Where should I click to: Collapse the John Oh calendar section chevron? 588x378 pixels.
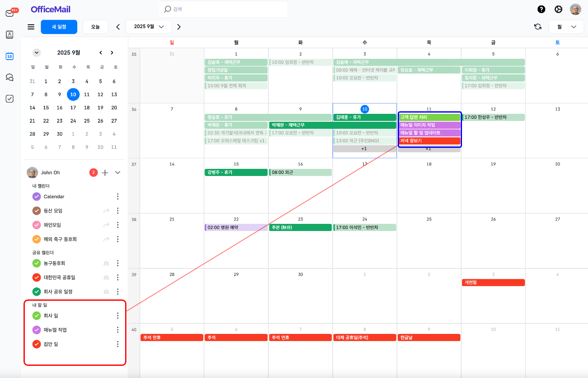[118, 173]
